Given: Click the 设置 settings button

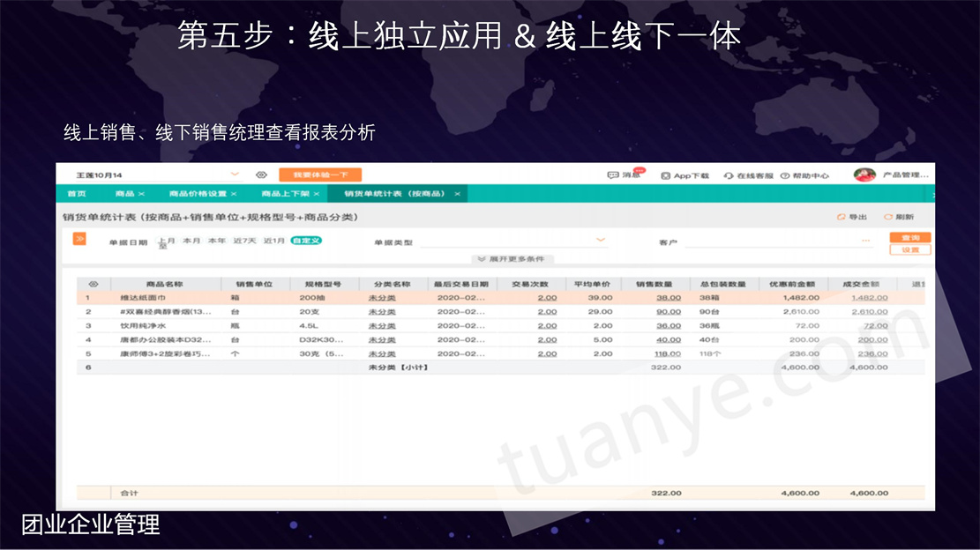Looking at the screenshot, I should click(x=910, y=249).
